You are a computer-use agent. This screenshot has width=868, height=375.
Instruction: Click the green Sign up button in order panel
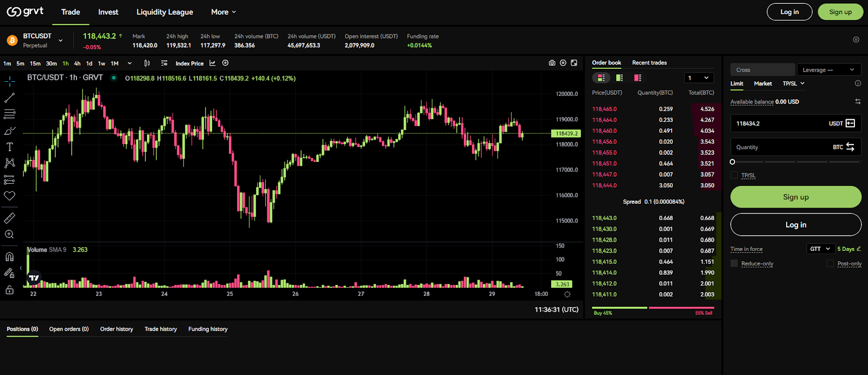796,197
